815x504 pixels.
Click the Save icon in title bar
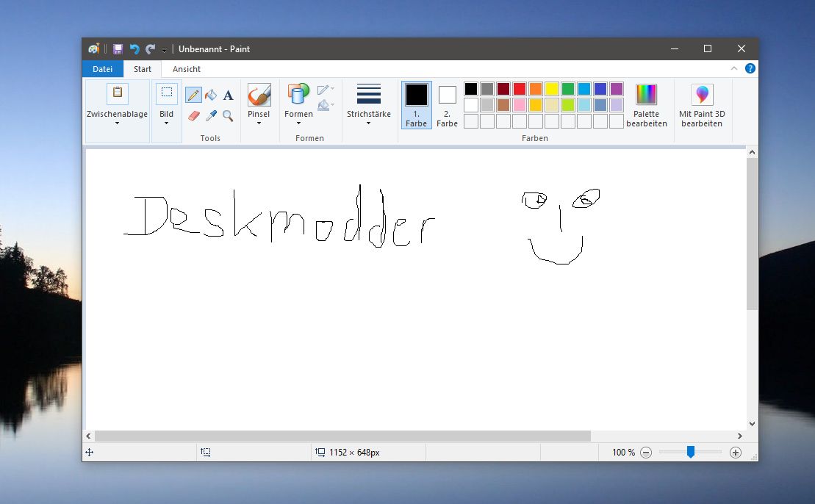pyautogui.click(x=118, y=48)
